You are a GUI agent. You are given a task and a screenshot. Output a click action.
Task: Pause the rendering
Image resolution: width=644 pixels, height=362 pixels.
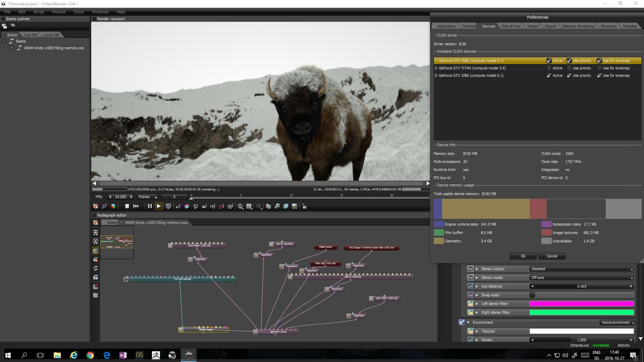[x=150, y=206]
